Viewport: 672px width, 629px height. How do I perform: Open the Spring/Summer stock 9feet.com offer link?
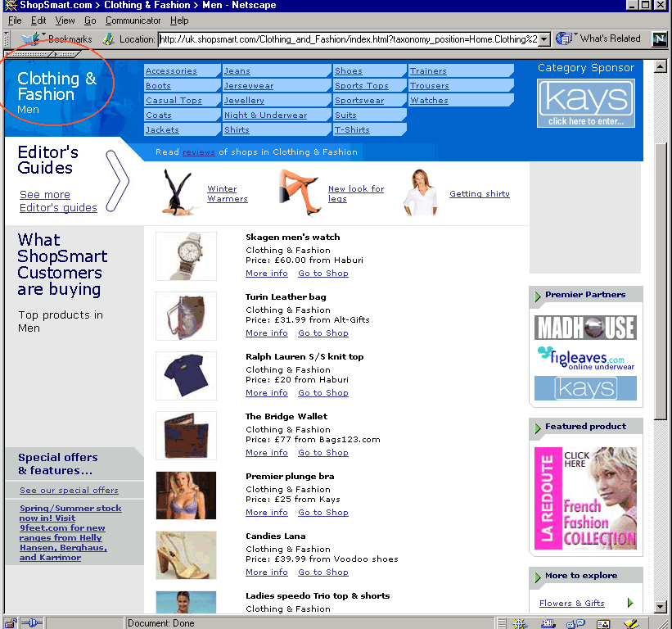pos(70,532)
